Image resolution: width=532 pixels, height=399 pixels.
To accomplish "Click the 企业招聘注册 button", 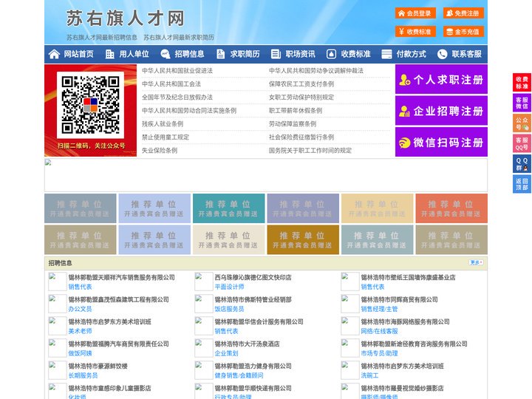I will pos(441,111).
